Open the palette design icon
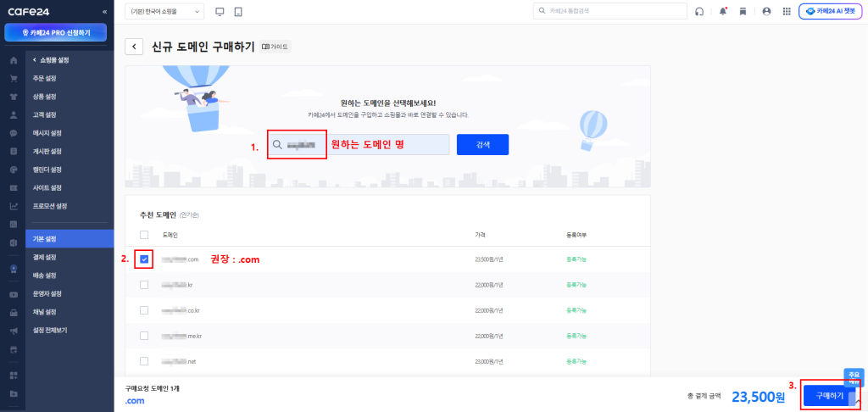Image resolution: width=868 pixels, height=412 pixels. 14,170
